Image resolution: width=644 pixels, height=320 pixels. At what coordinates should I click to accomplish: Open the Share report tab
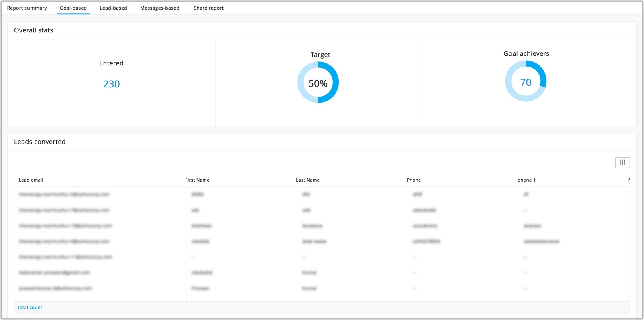[x=208, y=8]
